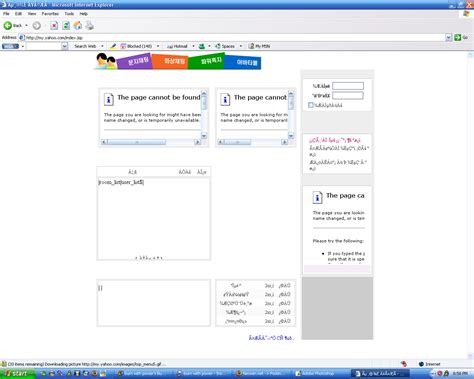Open the Messenger icon dropdown arrow
The width and height of the screenshot is (474, 379).
(x=209, y=46)
